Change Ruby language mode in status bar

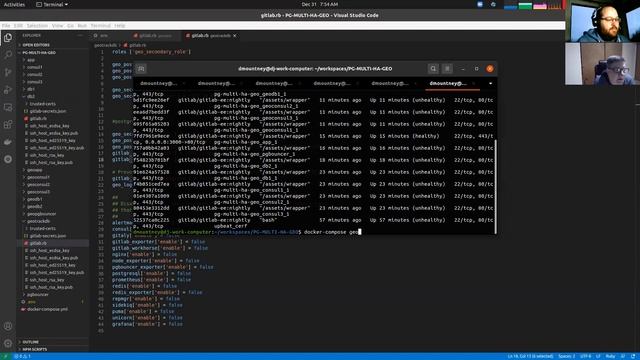pos(610,356)
